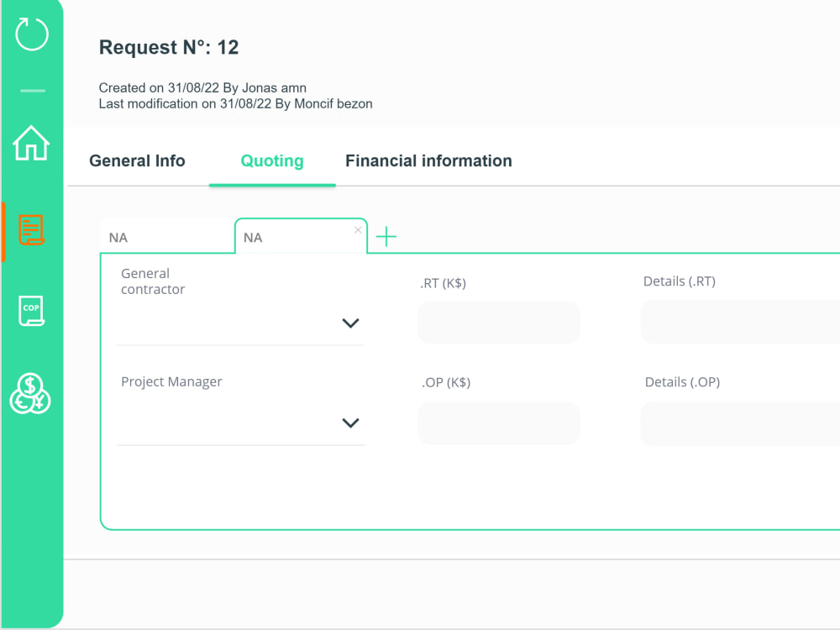Viewport: 840px width, 630px height.
Task: Click the .RT (K$) input field
Action: tap(499, 322)
